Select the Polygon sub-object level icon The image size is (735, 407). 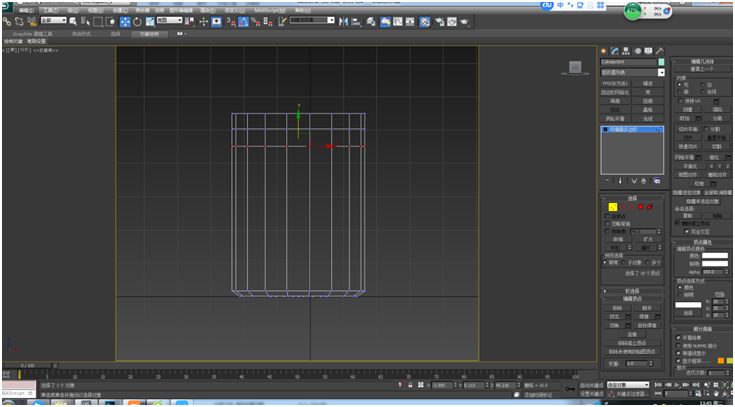click(x=640, y=207)
